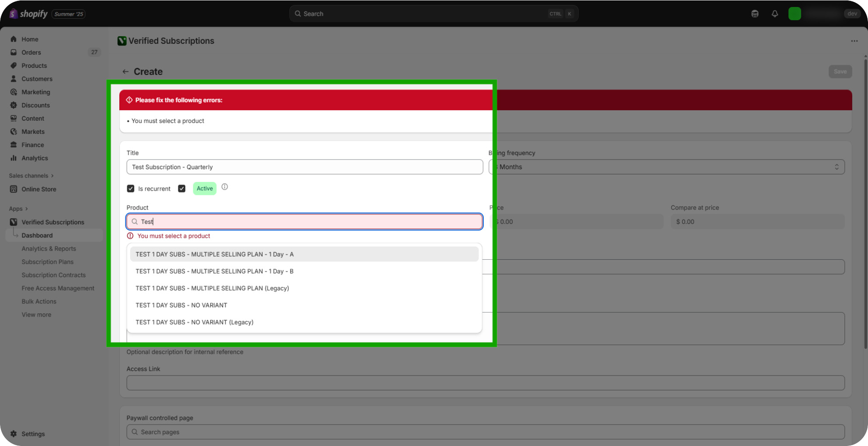
Task: Click the Settings label in sidebar
Action: click(x=33, y=434)
